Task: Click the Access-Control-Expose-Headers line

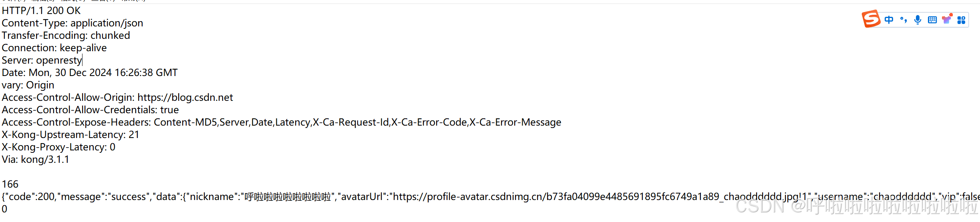Action: click(x=282, y=122)
